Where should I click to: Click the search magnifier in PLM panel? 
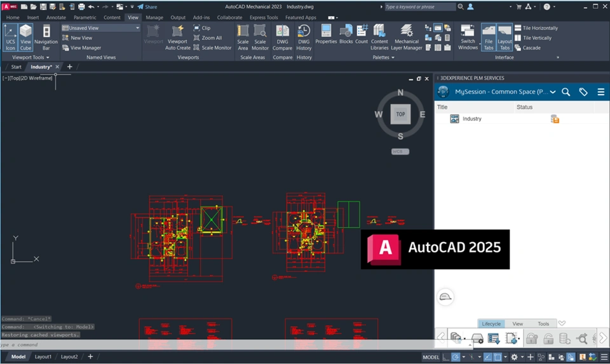pyautogui.click(x=566, y=91)
